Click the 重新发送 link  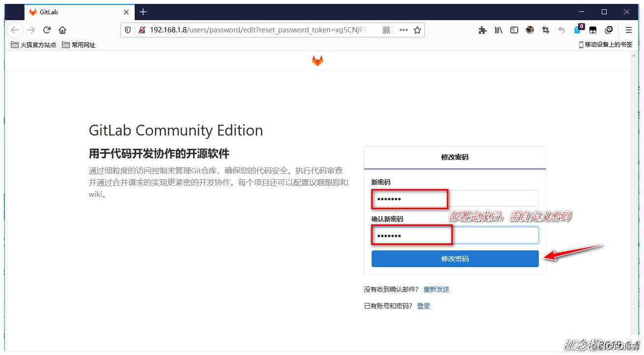tap(437, 289)
